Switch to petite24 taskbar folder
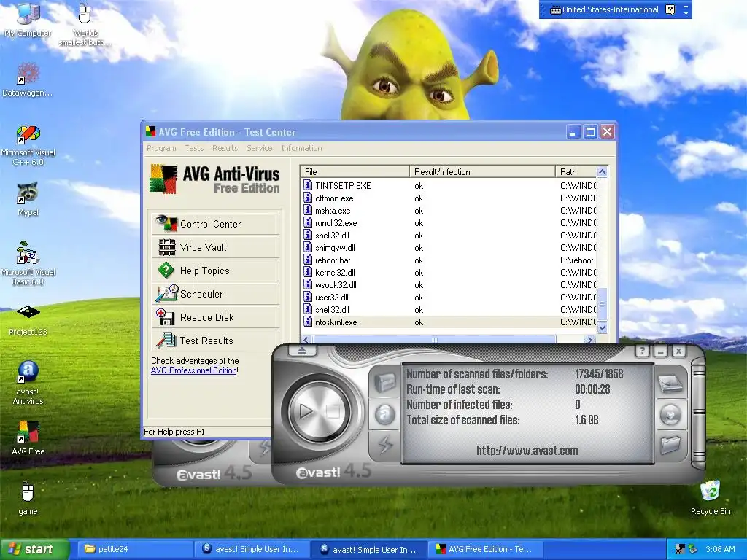 tap(133, 549)
